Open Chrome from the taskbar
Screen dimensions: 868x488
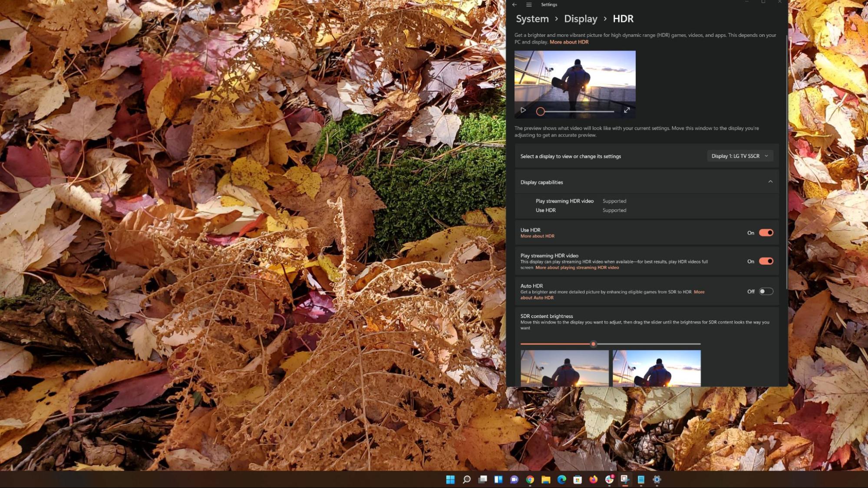(x=530, y=480)
